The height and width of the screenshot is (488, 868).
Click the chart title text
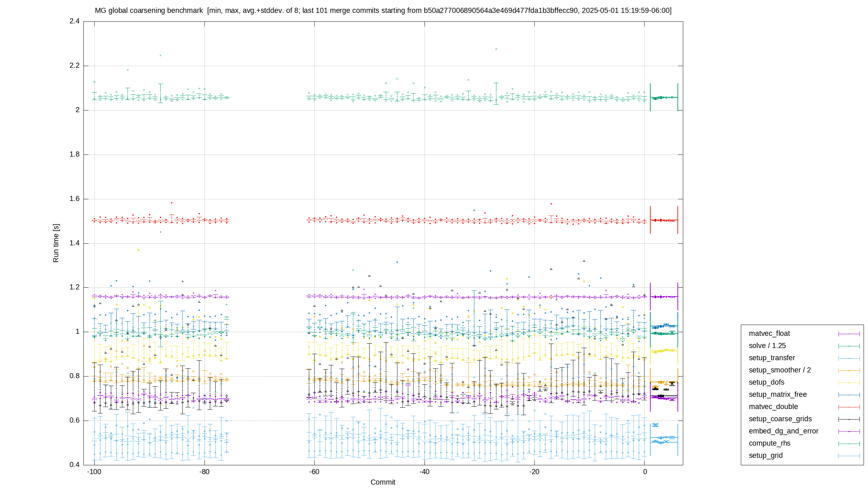tap(383, 11)
